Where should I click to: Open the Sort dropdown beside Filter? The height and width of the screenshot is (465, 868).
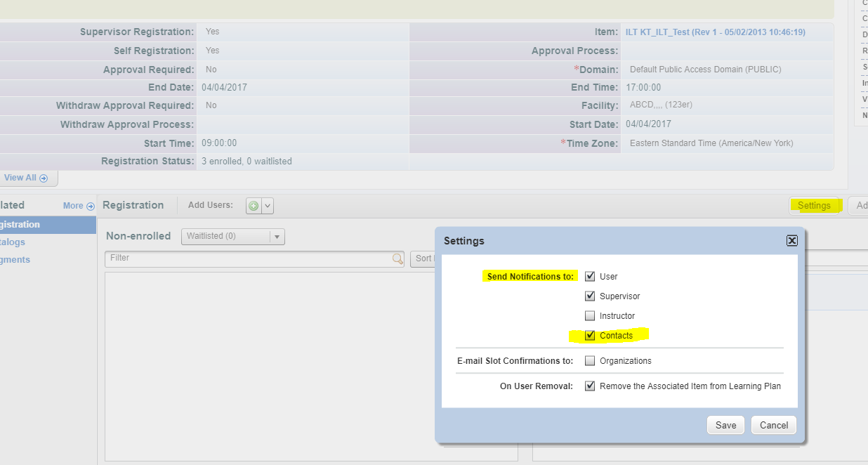pos(422,258)
